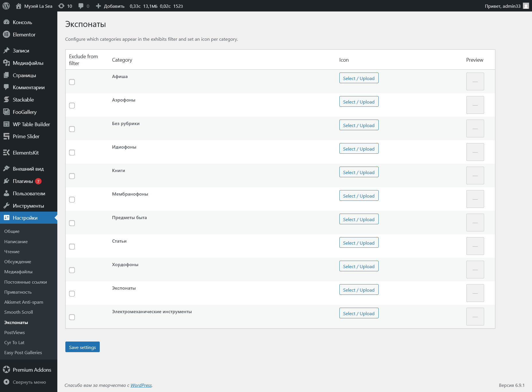Check exclude box for Электромеханические инструменты

click(72, 317)
